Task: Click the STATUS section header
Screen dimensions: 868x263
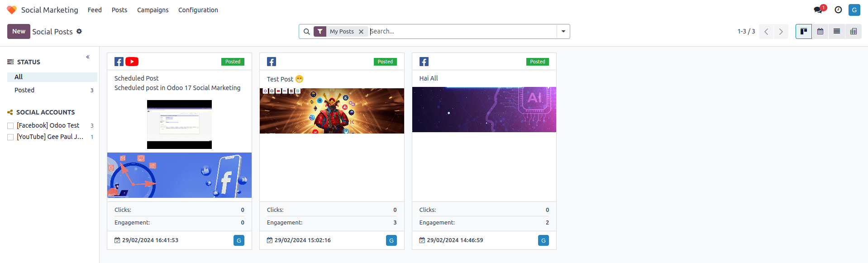Action: coord(29,62)
